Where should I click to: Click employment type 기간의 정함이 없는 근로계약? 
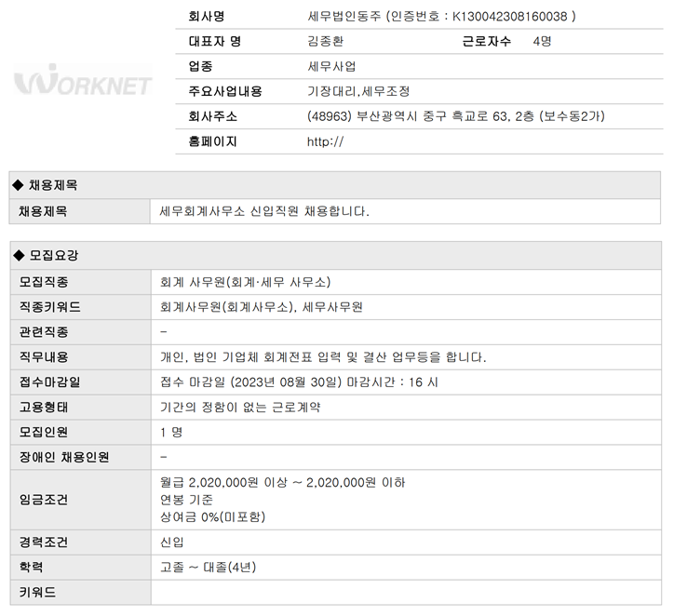(240, 408)
